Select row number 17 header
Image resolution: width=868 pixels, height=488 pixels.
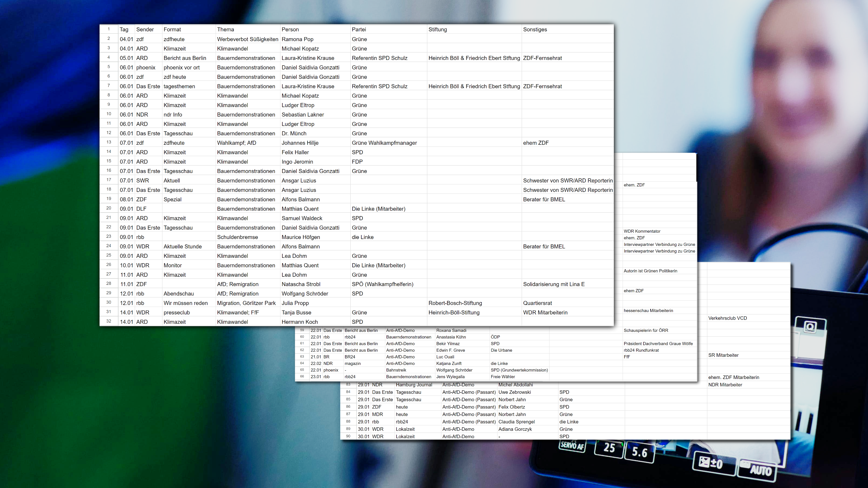coord(108,180)
